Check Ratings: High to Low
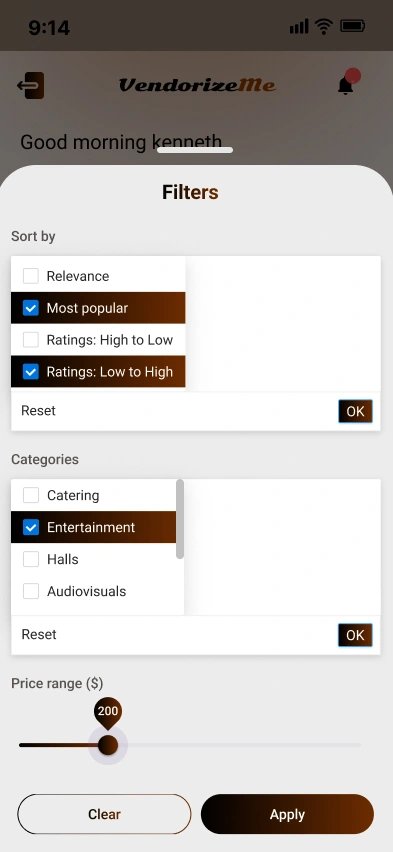Viewport: 393px width, 852px height. [x=30, y=340]
